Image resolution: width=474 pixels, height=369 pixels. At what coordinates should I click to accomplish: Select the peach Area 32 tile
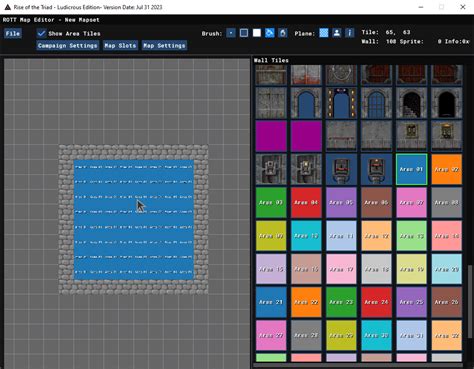pos(447,335)
